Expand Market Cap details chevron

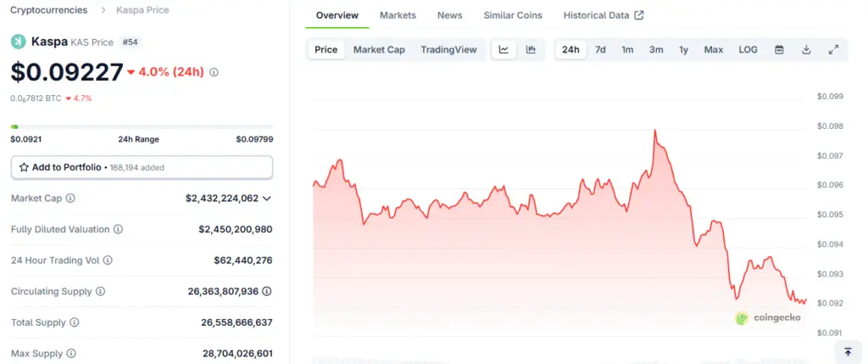pyautogui.click(x=267, y=199)
